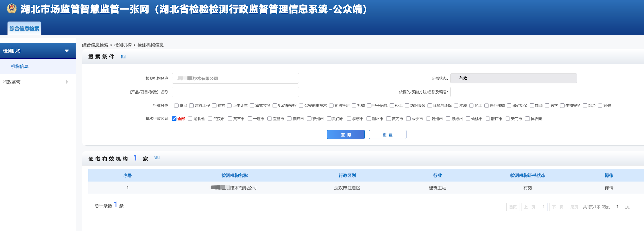Click the 尾页 pagination button
644x231 pixels.
point(574,207)
